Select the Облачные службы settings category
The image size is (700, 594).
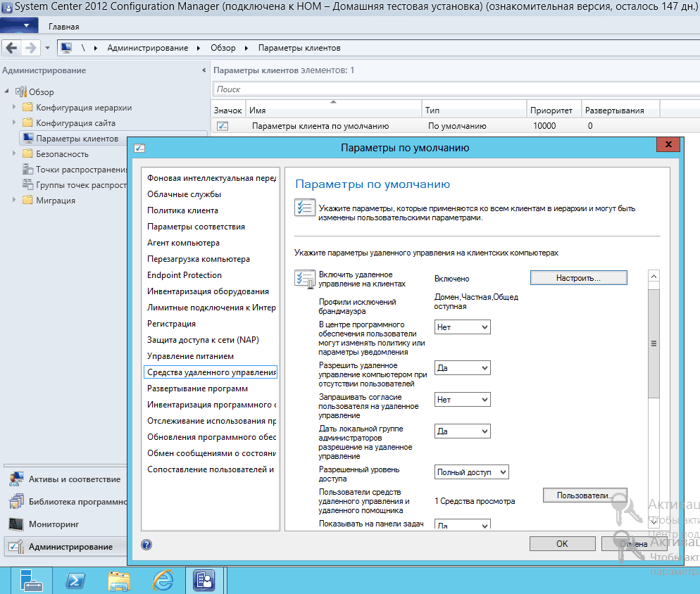[x=211, y=194]
